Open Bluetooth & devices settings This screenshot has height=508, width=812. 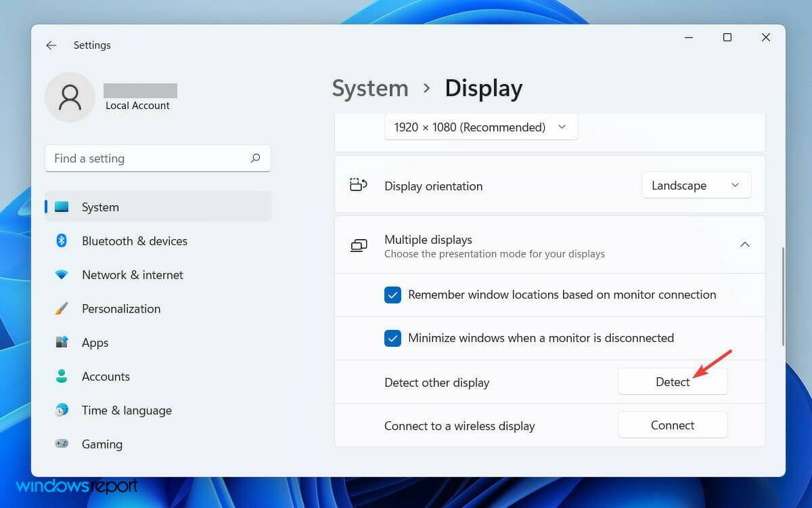coord(135,240)
